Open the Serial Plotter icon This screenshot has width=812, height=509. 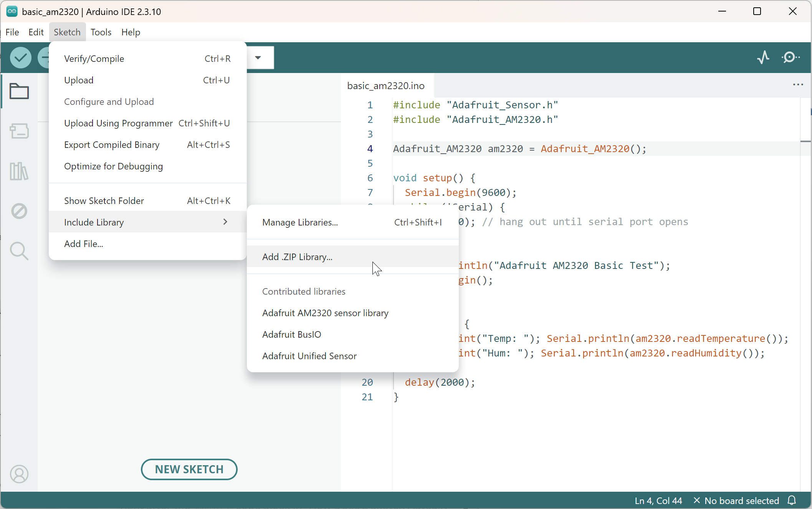[x=763, y=58]
